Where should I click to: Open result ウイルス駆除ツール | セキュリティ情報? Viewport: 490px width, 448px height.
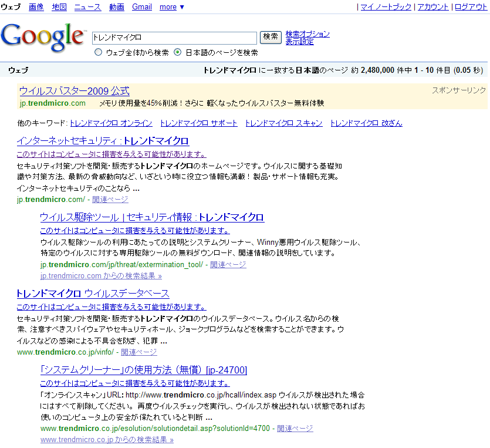[152, 217]
